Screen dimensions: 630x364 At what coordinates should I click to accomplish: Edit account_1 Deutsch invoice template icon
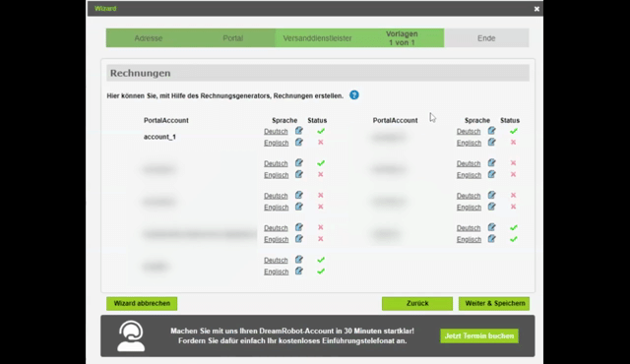[x=299, y=131]
